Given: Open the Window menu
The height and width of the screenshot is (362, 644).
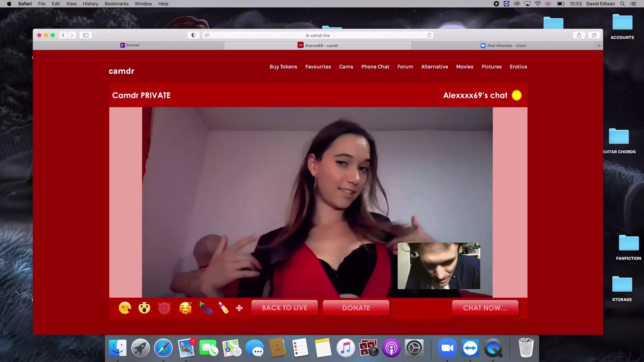Looking at the screenshot, I should pos(143,4).
